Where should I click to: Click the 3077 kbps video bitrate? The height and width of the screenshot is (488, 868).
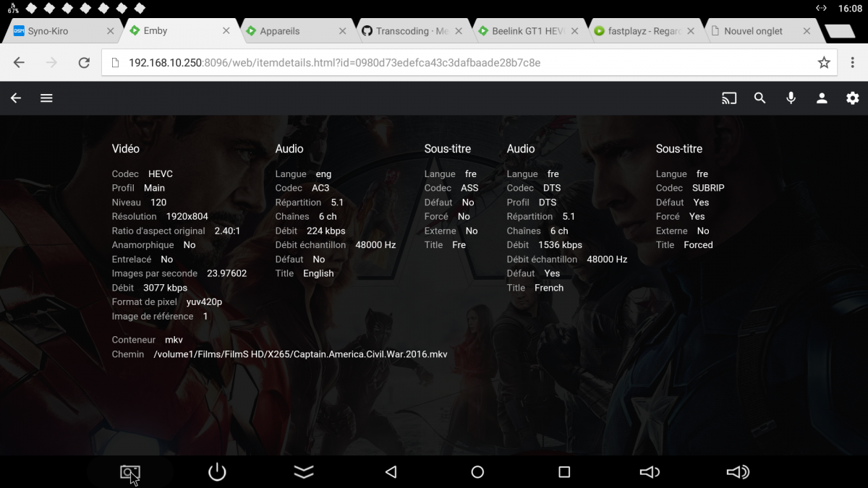(165, 288)
